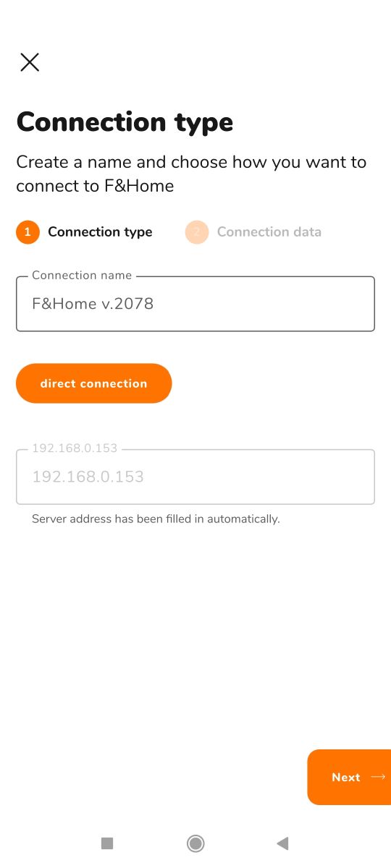Proceed with the Next button

click(x=349, y=777)
